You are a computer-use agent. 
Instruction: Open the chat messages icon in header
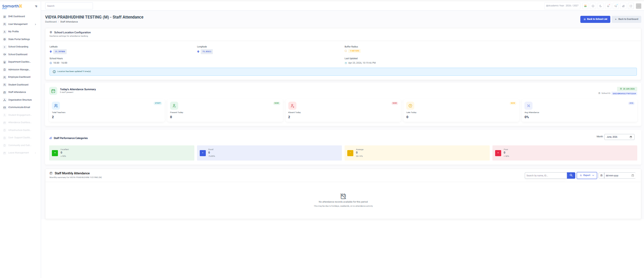pyautogui.click(x=616, y=6)
